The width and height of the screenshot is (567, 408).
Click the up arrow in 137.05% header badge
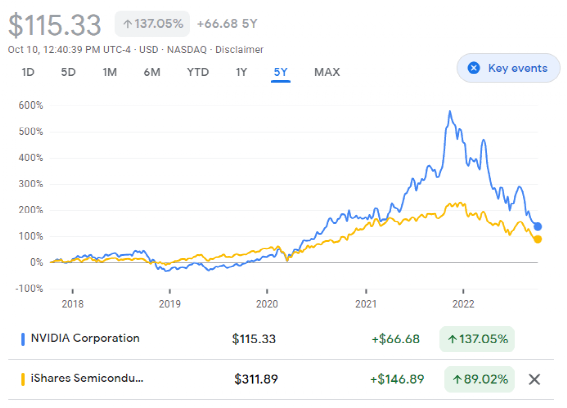(127, 24)
